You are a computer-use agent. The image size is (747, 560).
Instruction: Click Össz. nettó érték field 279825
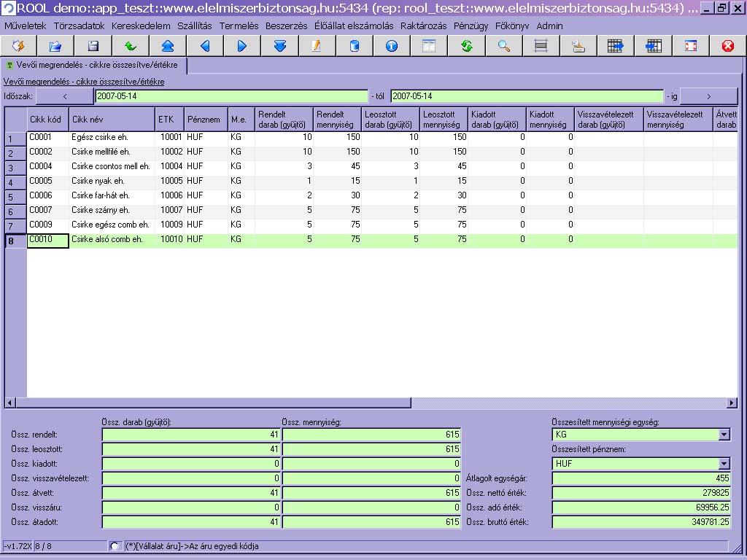(x=641, y=493)
